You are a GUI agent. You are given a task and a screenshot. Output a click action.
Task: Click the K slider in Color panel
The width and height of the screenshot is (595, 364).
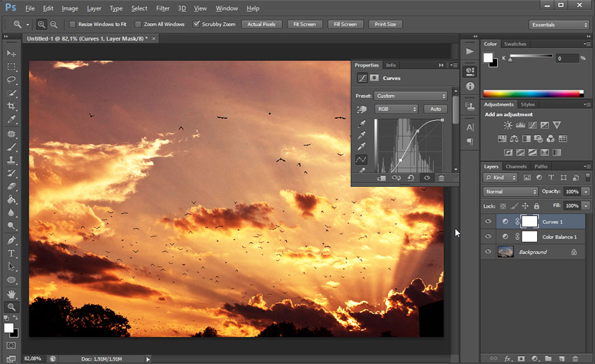click(531, 57)
